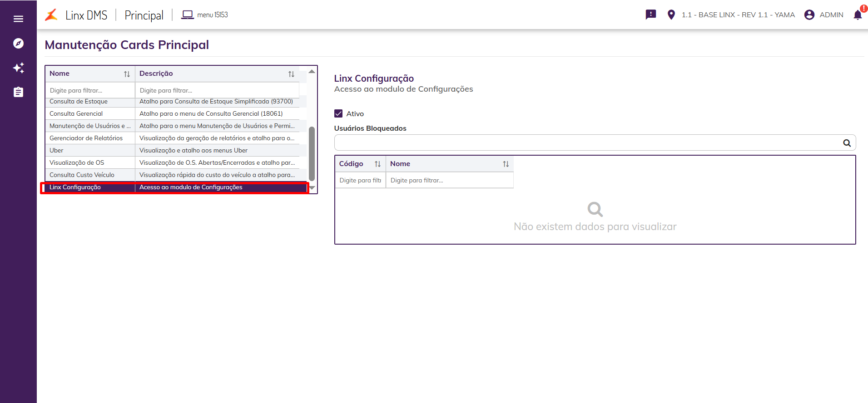The height and width of the screenshot is (403, 868).
Task: Select the Consulta Custo Veículo row
Action: point(175,175)
